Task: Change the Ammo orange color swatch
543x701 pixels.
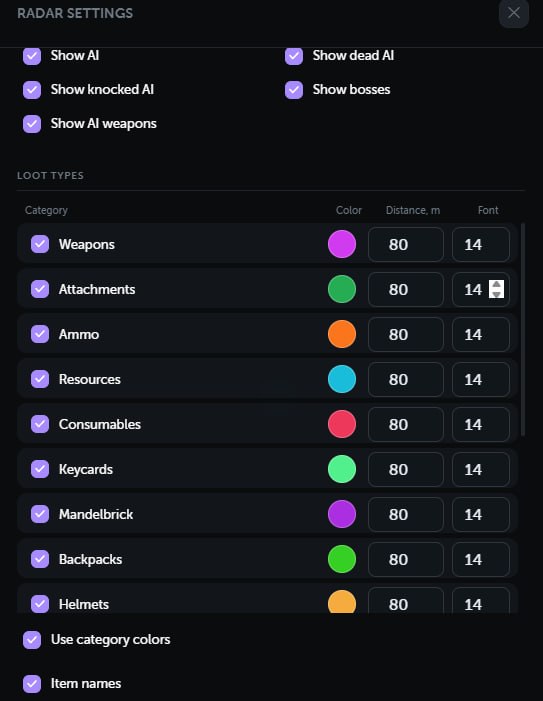Action: click(x=342, y=334)
